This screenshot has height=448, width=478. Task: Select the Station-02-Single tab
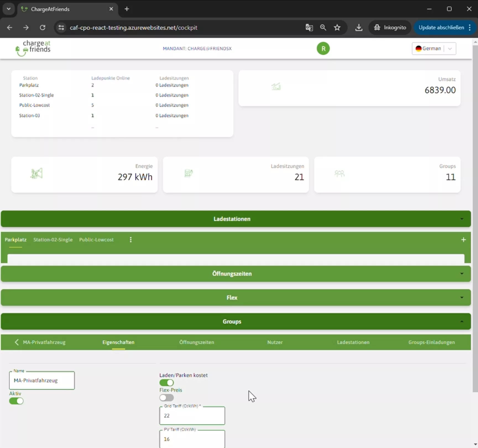pos(53,240)
